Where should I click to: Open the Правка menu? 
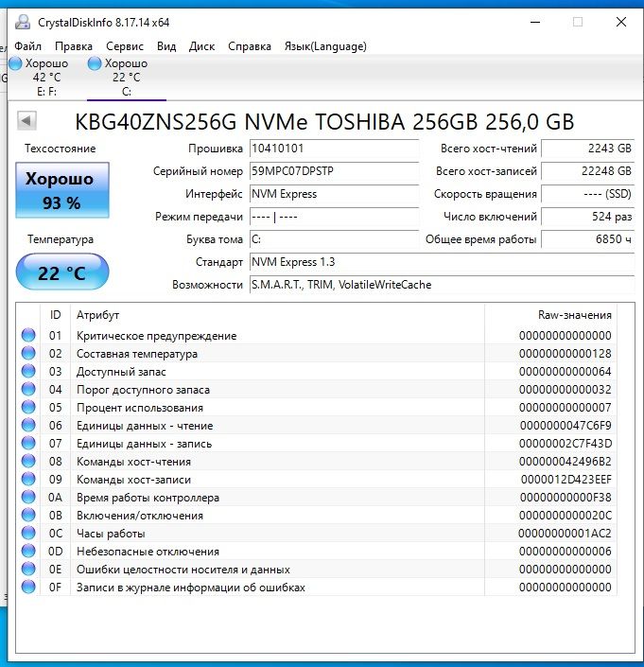(x=74, y=46)
